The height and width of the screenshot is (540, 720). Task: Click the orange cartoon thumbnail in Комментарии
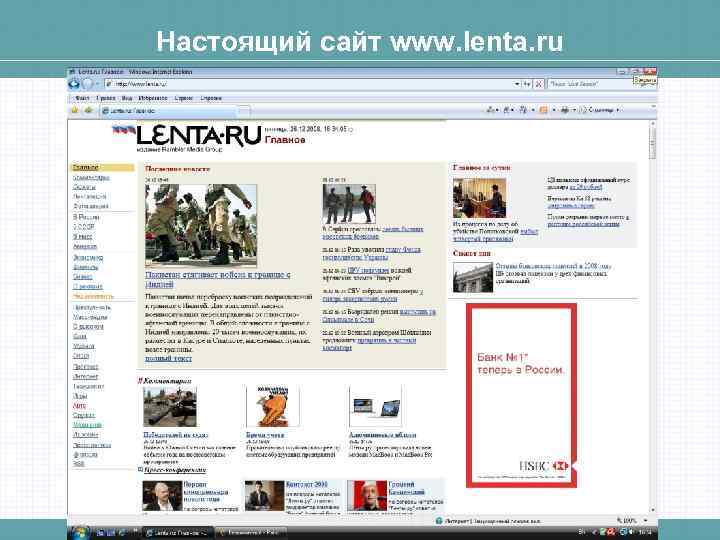point(272,407)
